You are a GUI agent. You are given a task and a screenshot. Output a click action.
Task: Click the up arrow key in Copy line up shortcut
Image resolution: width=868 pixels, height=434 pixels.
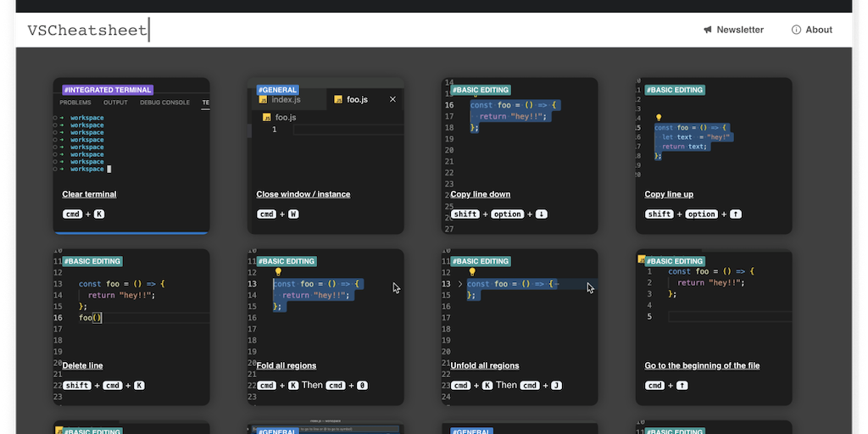click(736, 214)
